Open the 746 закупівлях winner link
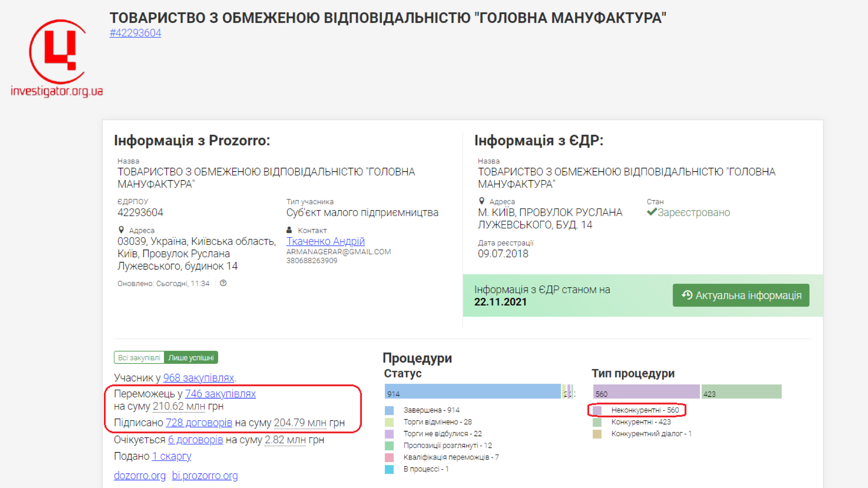The width and height of the screenshot is (868, 488). point(220,394)
